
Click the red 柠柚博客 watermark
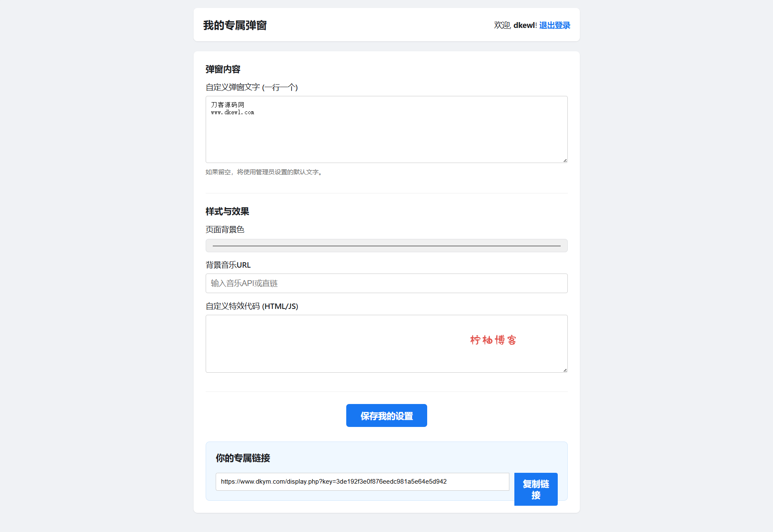coord(493,340)
